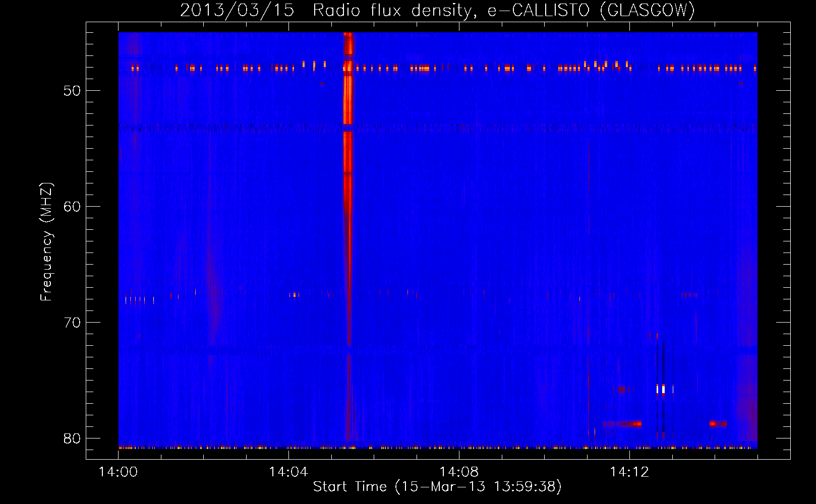Click the 50 MHz frequency tick label
This screenshot has width=816, height=504.
(x=73, y=91)
